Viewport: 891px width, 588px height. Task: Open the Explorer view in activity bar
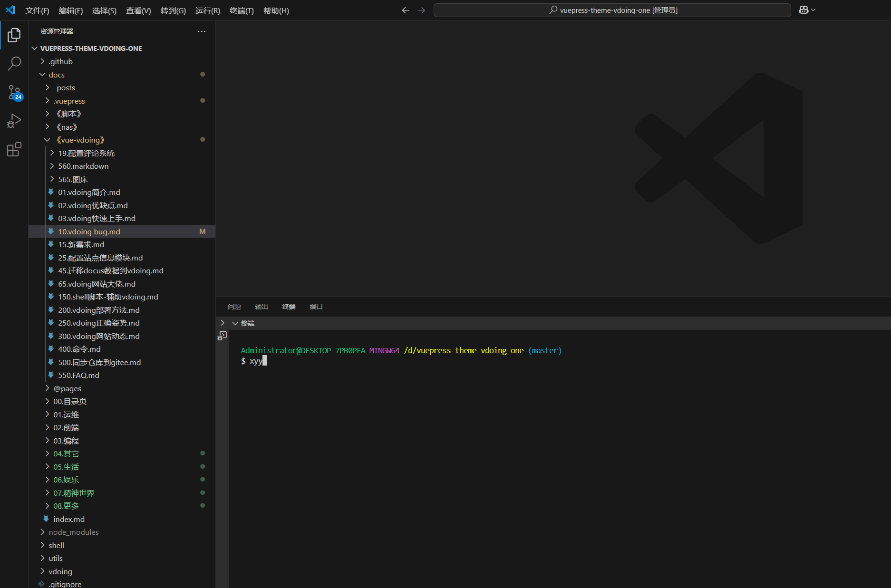pyautogui.click(x=14, y=35)
